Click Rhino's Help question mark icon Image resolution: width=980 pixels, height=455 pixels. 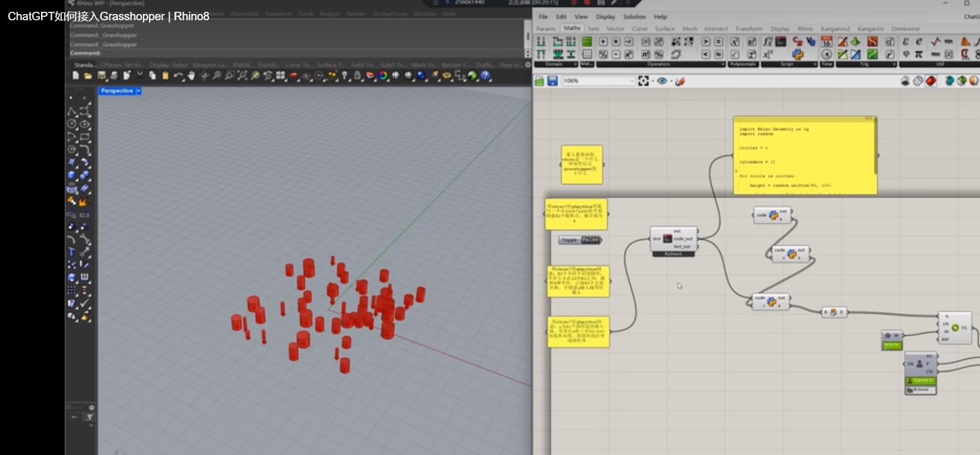(x=486, y=75)
